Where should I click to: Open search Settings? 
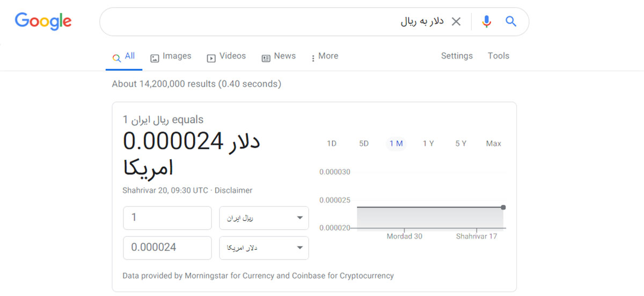tap(457, 56)
